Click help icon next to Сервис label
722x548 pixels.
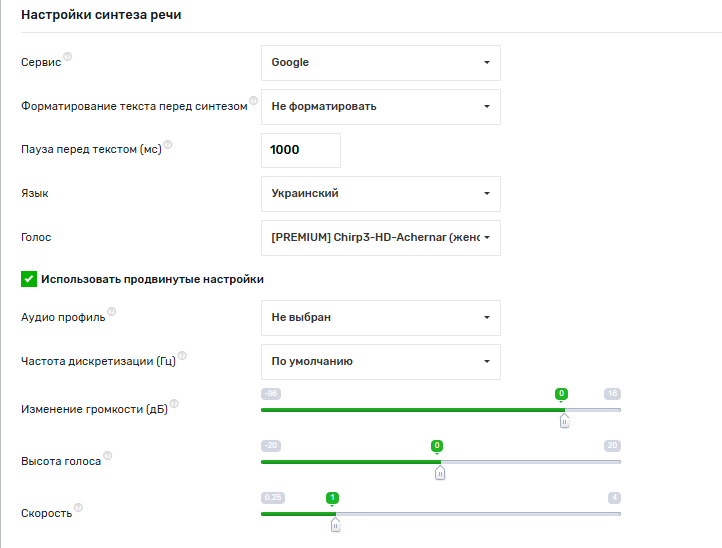[x=68, y=58]
